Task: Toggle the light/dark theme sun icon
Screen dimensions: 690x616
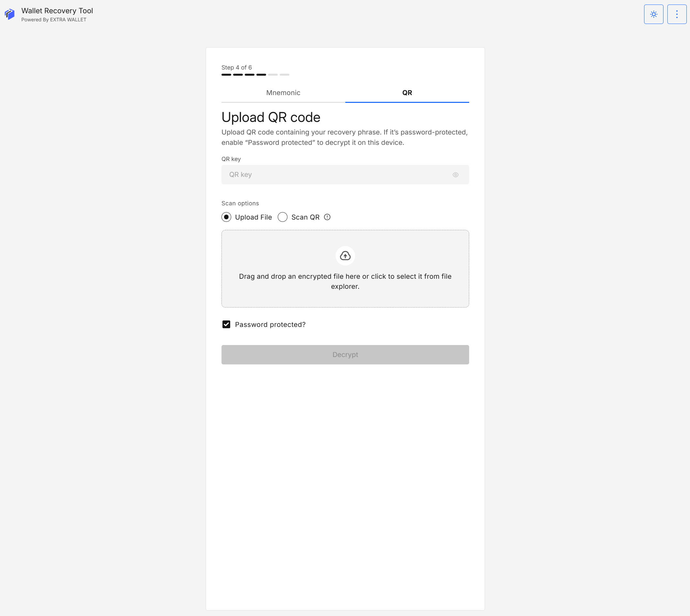Action: pos(653,14)
